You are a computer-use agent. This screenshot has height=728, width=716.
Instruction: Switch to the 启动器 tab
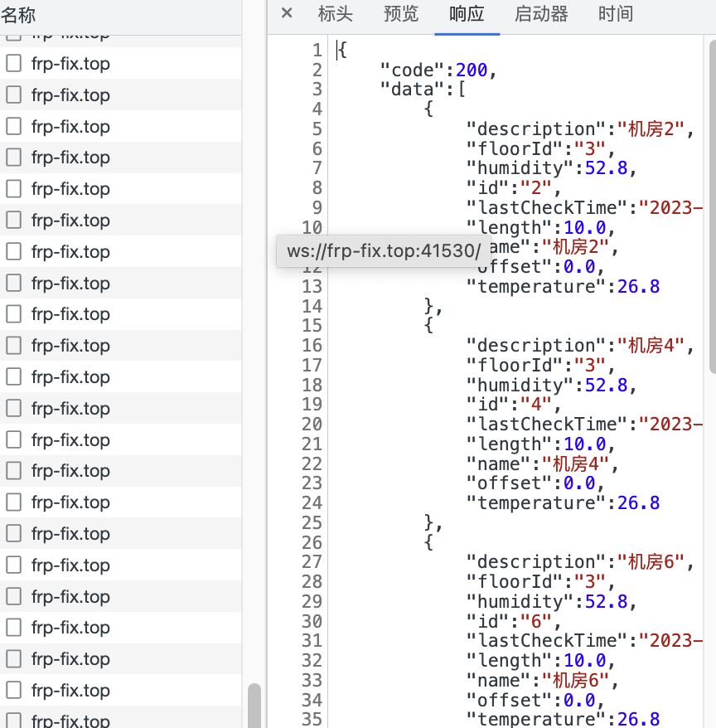click(541, 13)
